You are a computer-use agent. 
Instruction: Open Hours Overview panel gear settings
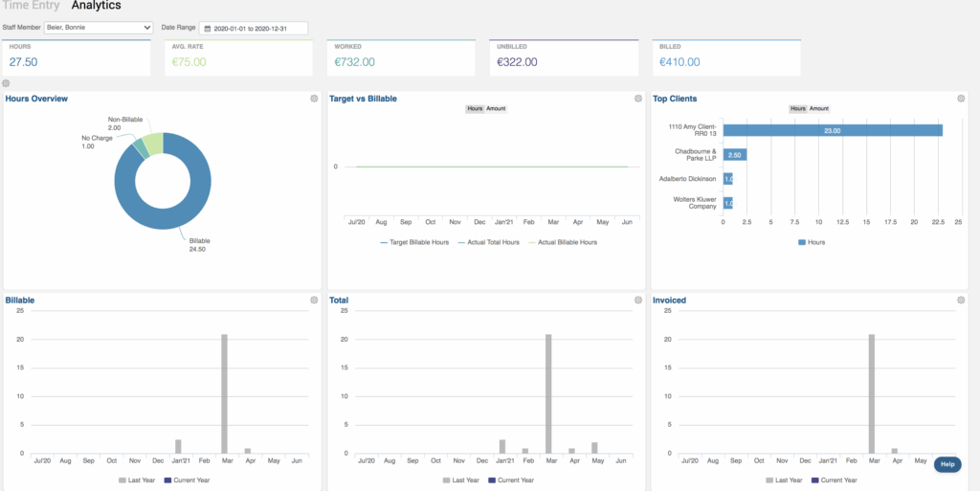tap(314, 99)
